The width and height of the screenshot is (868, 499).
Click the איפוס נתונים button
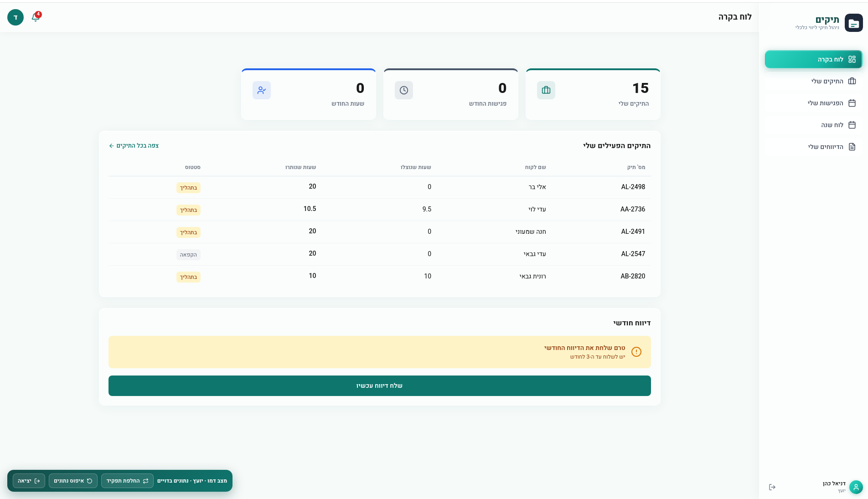73,481
